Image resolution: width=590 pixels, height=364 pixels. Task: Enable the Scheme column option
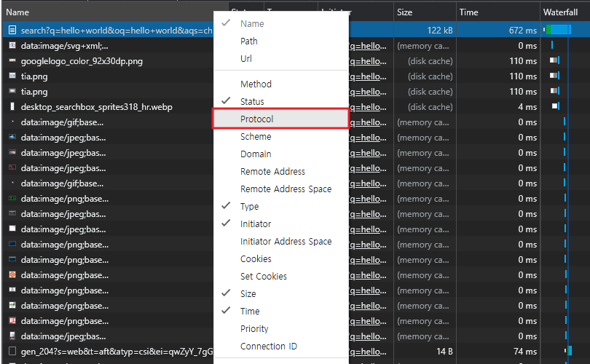click(280, 137)
